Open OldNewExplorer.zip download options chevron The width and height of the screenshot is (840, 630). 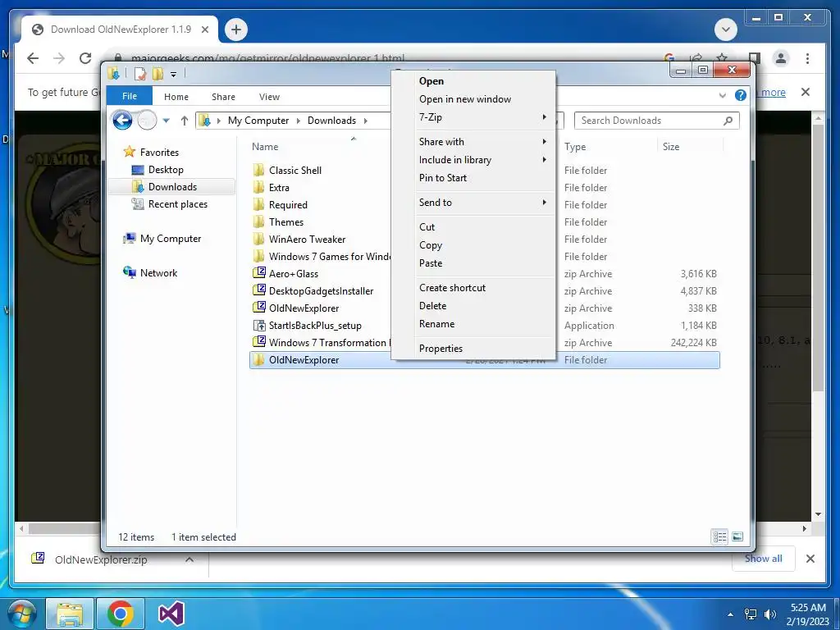pyautogui.click(x=189, y=559)
